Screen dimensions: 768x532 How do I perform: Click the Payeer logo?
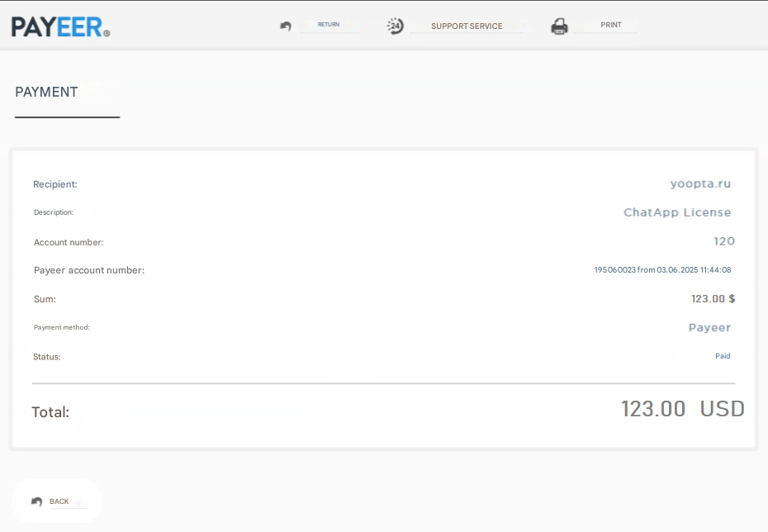[x=60, y=26]
